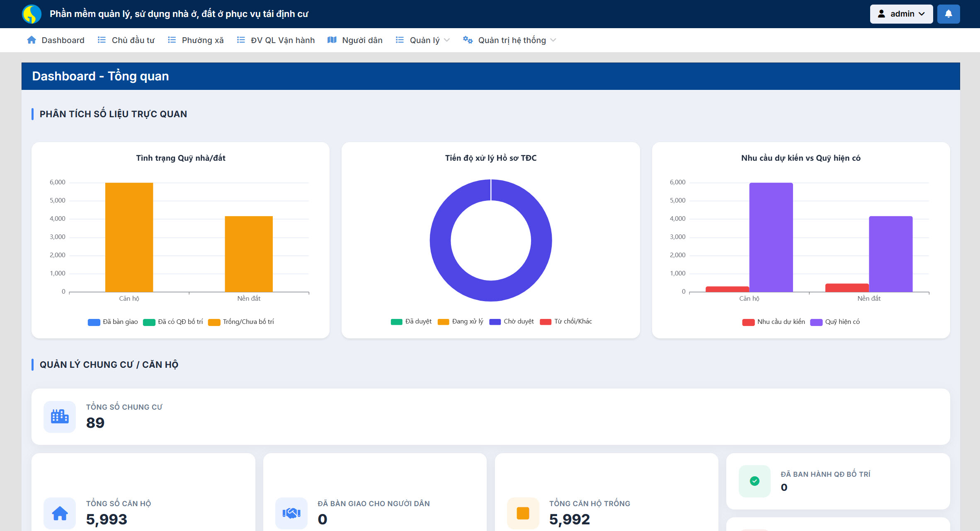Go to Phường xã menu
The image size is (980, 531).
coord(196,40)
